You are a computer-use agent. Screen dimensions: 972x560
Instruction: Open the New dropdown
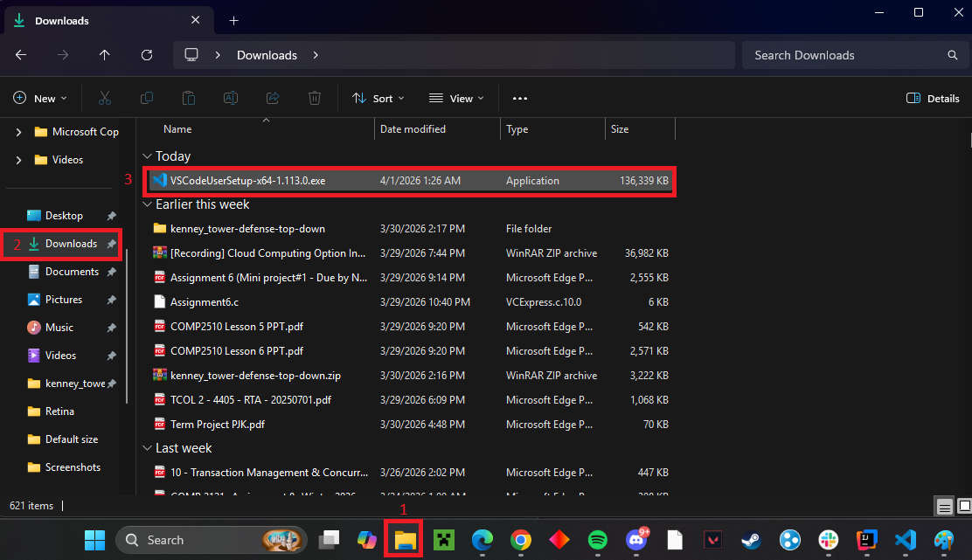[40, 98]
